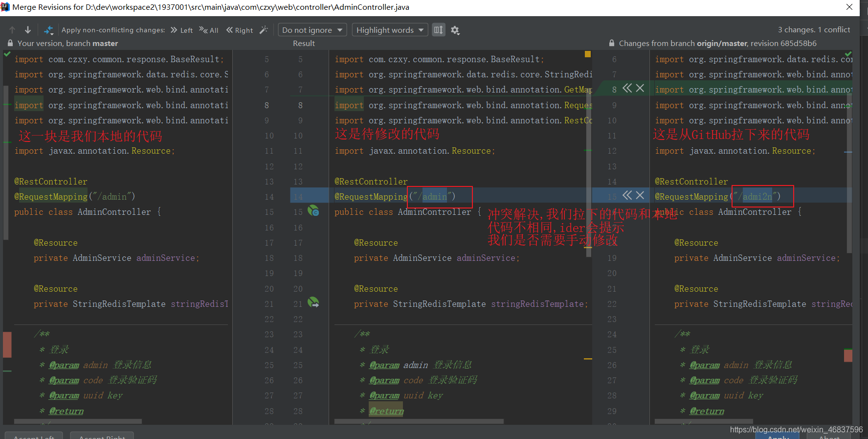Click @RestController in result pane
This screenshot has height=439, width=868.
tap(371, 182)
